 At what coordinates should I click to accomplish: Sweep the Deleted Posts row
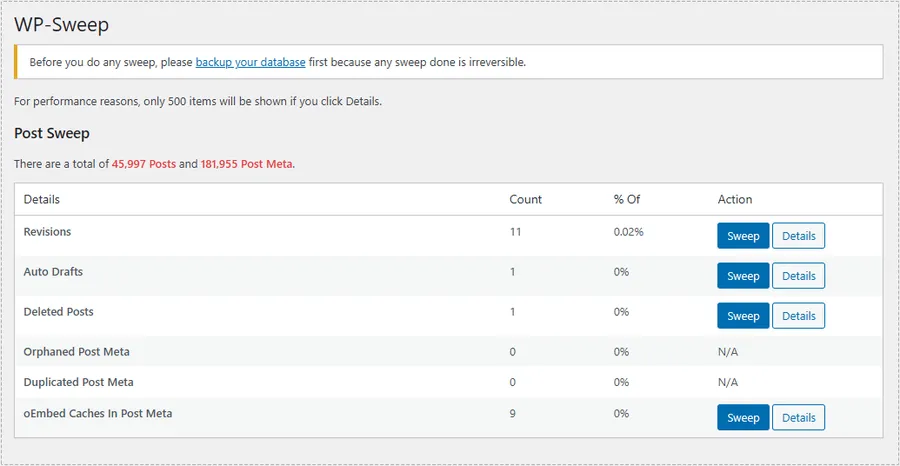743,316
